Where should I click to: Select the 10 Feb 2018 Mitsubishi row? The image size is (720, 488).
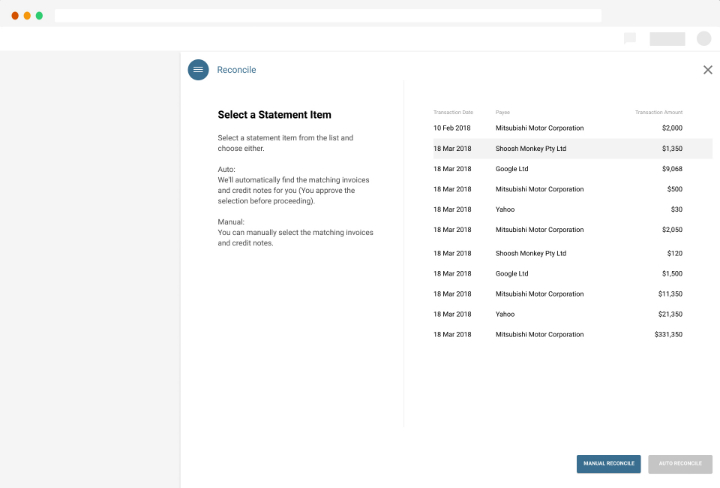point(558,128)
